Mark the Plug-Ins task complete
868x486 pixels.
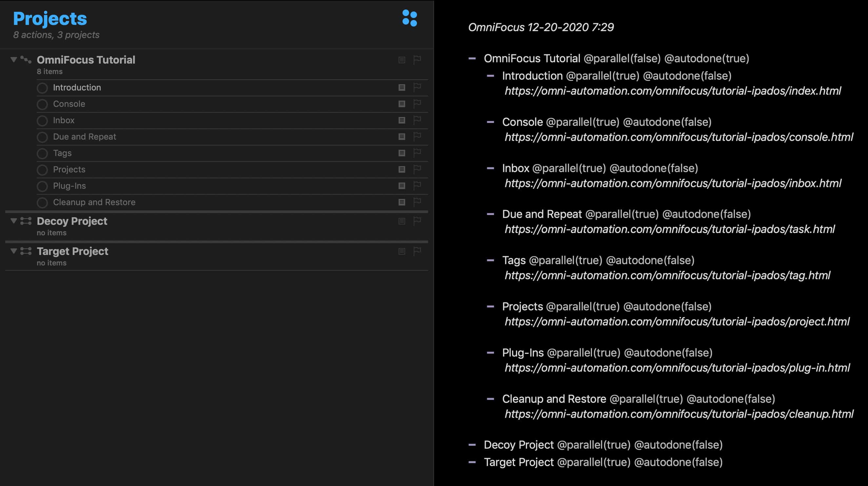[x=42, y=186]
